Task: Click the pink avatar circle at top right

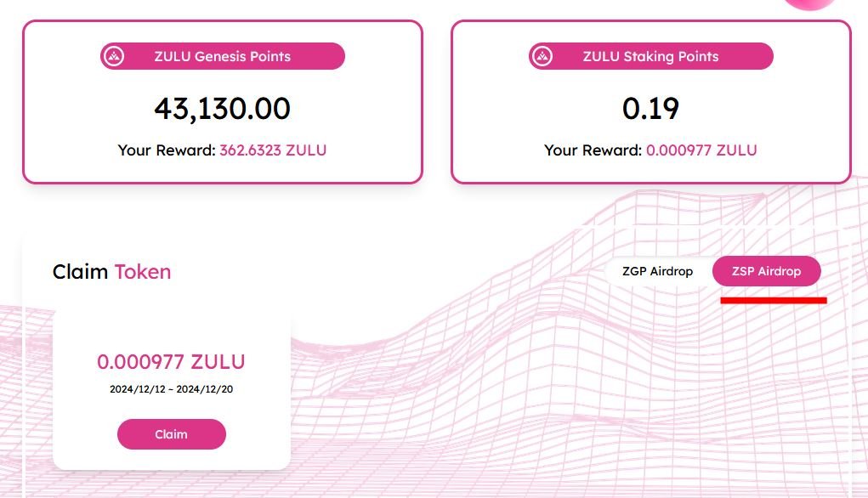Action: 808,3
